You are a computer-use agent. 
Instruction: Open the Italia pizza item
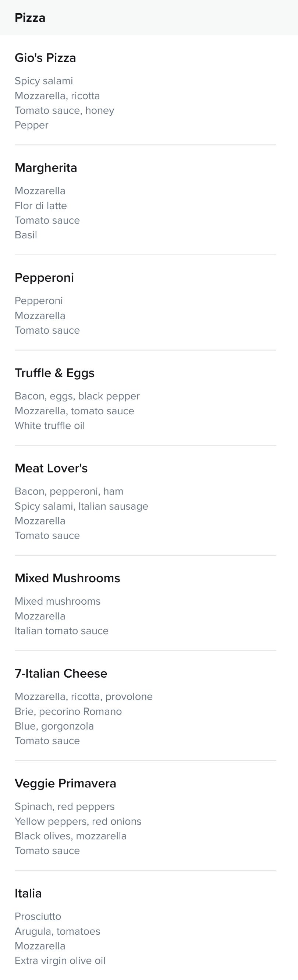(28, 893)
